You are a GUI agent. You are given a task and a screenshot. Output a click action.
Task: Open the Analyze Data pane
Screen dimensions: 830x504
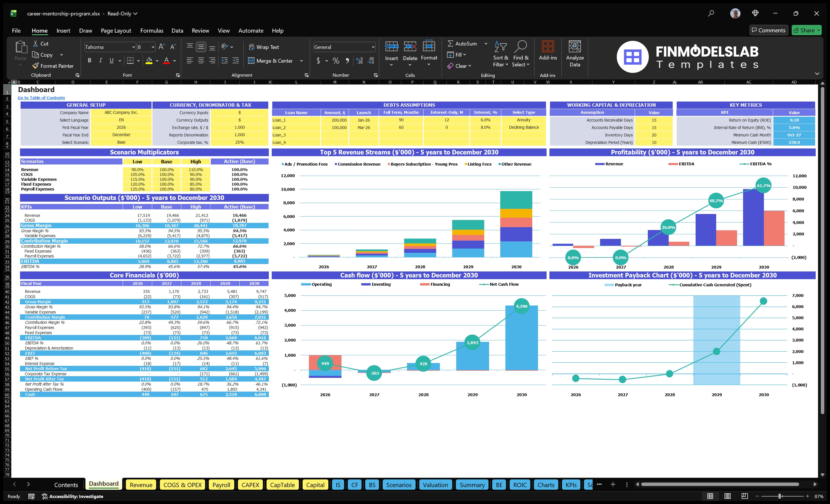(575, 54)
